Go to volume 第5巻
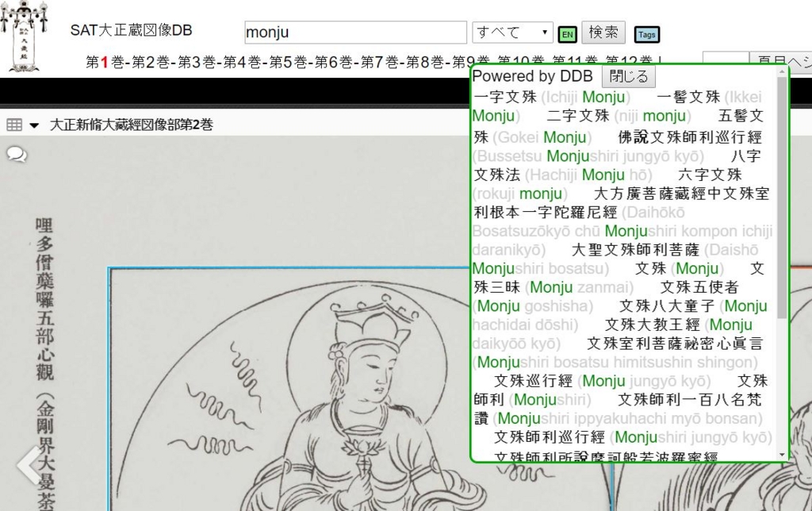Viewport: 812px width, 511px height. [x=288, y=62]
